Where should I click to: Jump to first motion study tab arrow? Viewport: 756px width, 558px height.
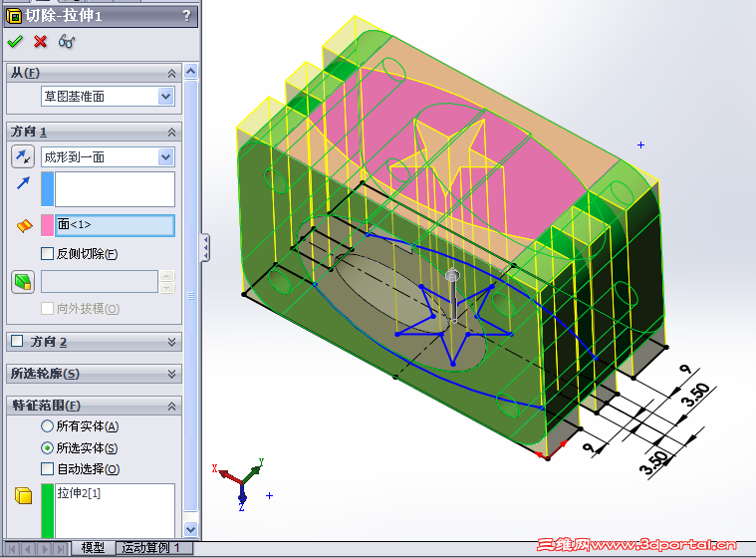click(12, 549)
